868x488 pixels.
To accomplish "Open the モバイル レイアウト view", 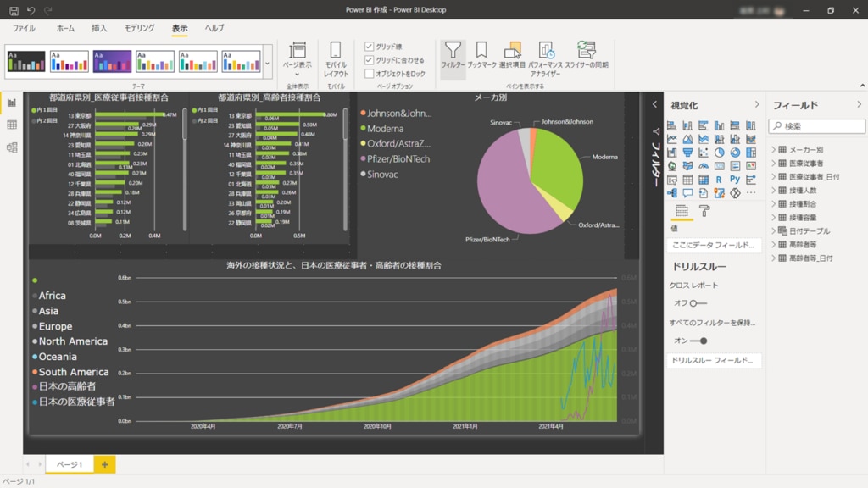I will 336,60.
